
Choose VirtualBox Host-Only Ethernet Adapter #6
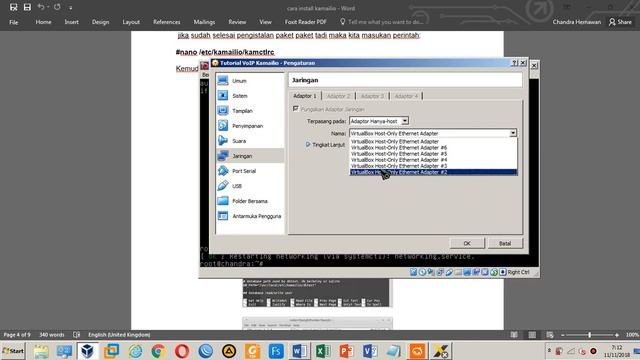pos(433,148)
